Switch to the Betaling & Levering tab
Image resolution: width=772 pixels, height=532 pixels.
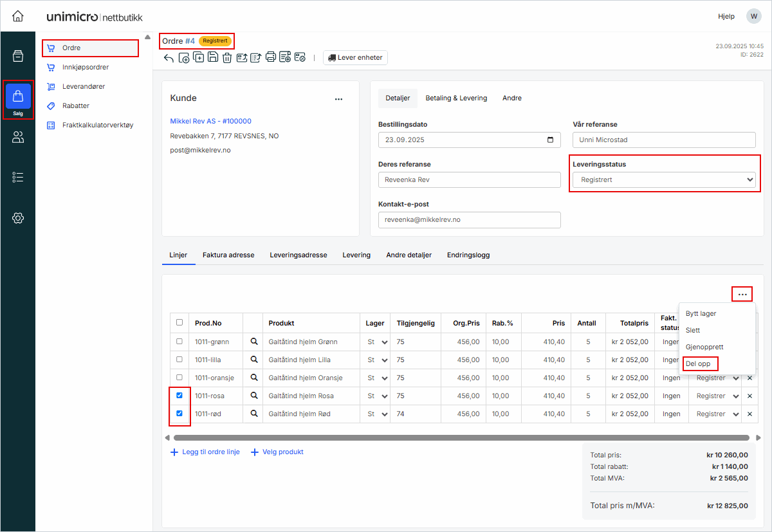click(x=456, y=98)
